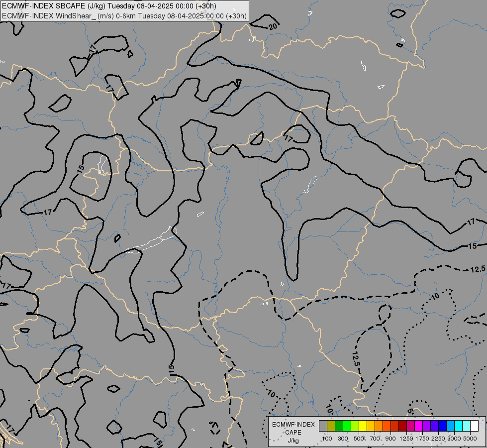Screen dimensions: 487x448
Task: Click the legend value 5000
Action: click(470, 439)
